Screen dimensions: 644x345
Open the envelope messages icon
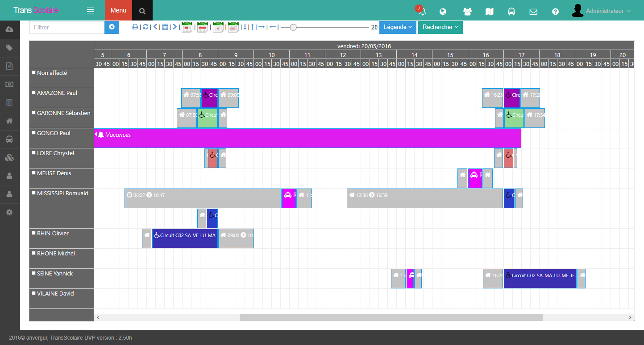533,12
